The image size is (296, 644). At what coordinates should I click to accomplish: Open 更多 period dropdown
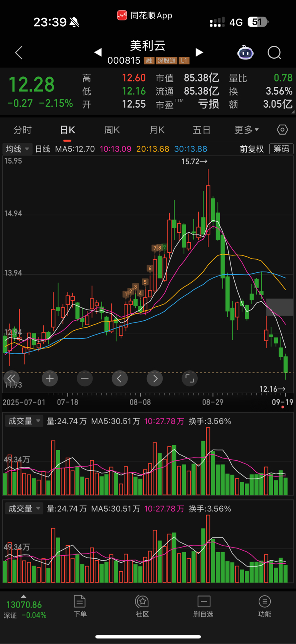[x=247, y=130]
